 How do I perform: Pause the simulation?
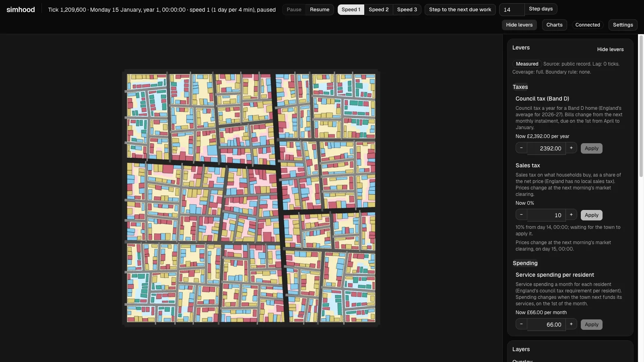coord(294,10)
